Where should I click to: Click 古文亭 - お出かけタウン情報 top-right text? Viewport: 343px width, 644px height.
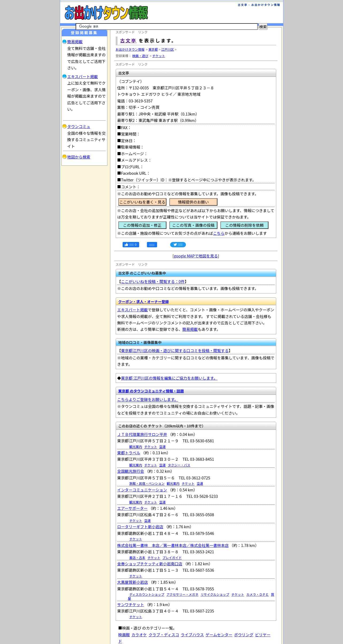click(x=259, y=5)
